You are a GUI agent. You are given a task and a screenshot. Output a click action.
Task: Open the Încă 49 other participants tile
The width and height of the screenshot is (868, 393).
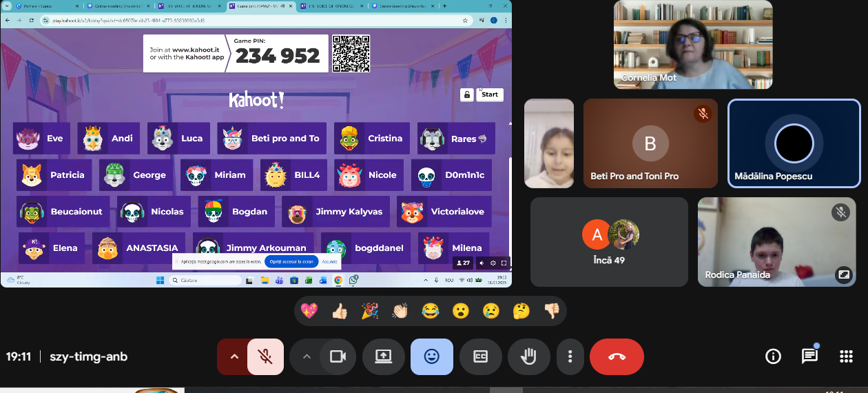click(x=609, y=242)
